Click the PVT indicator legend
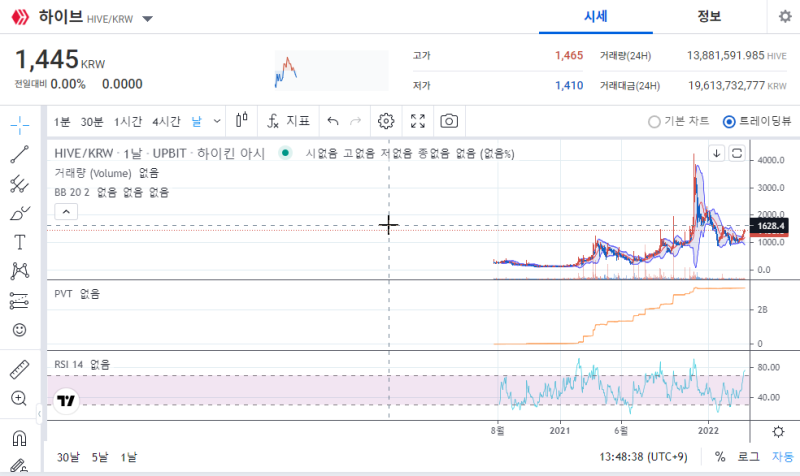The image size is (800, 476). [63, 294]
